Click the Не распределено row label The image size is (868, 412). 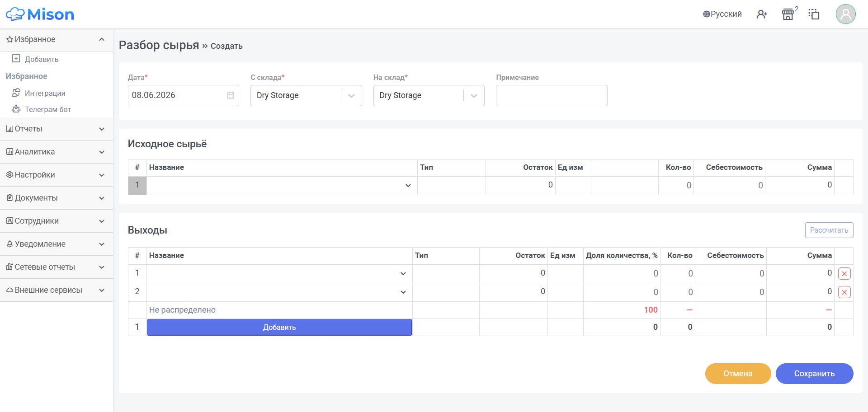point(182,310)
